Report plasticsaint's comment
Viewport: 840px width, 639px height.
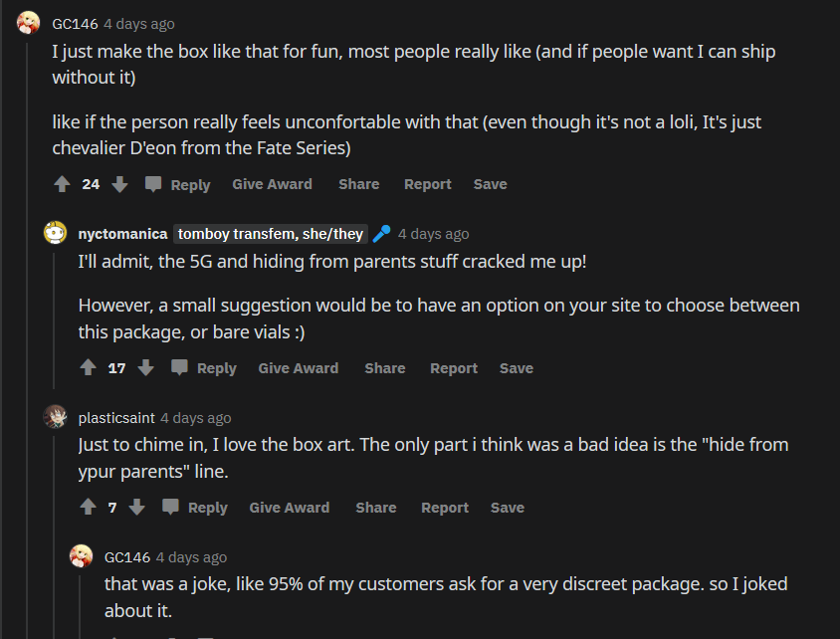(444, 508)
